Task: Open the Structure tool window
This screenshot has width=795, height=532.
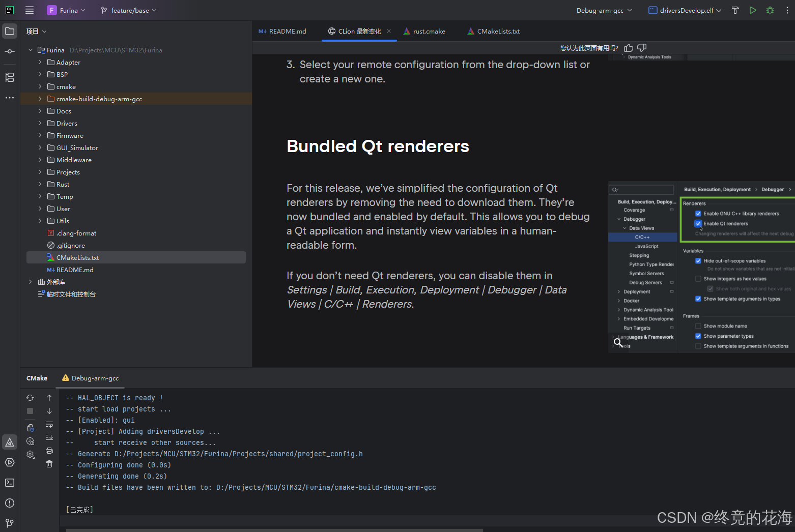Action: point(10,77)
